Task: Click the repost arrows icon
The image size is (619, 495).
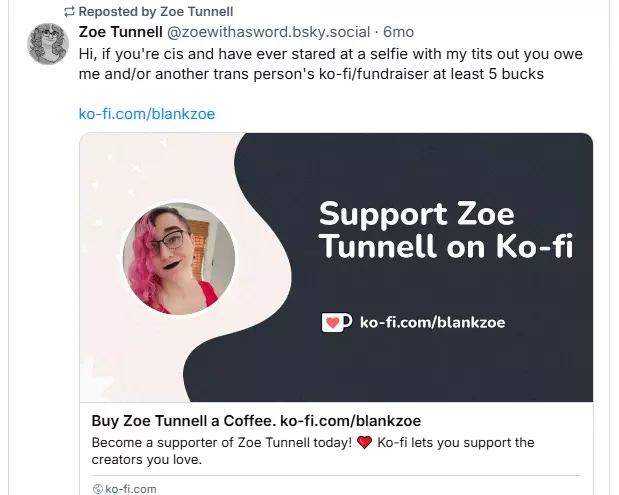Action: click(x=69, y=12)
